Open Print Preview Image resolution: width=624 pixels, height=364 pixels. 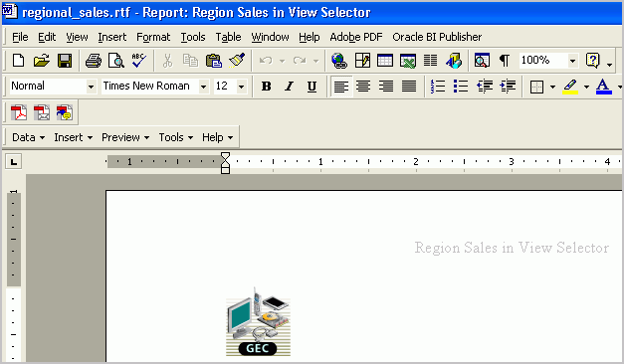[116, 61]
